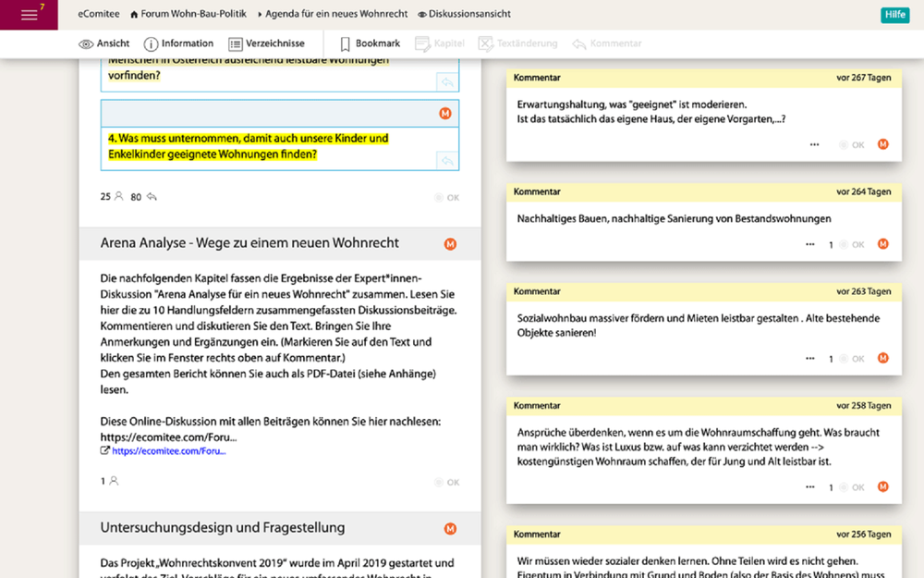Click the Hilfe button
Viewport: 924px width, 578px height.
pyautogui.click(x=895, y=15)
